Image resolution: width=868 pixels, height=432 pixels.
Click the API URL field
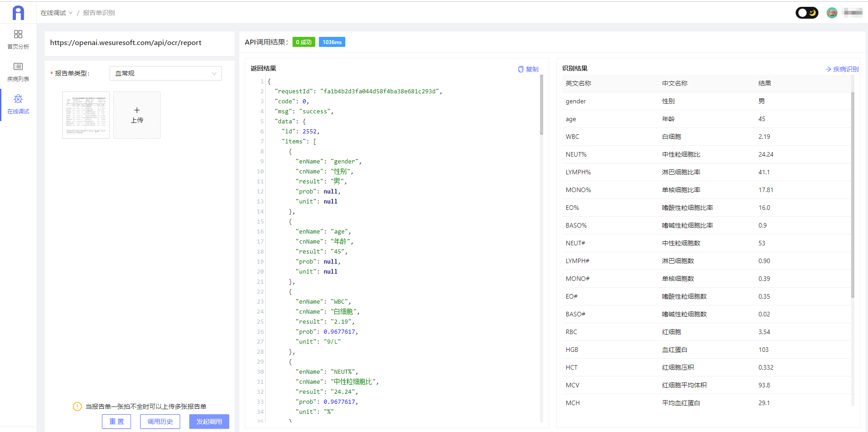(139, 43)
